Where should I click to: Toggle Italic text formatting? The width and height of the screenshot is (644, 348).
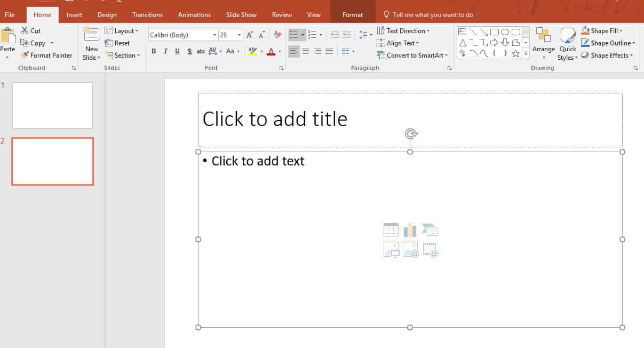point(165,51)
